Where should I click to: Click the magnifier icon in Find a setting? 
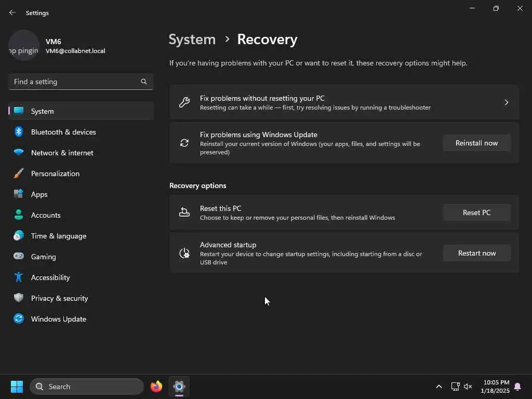143,82
